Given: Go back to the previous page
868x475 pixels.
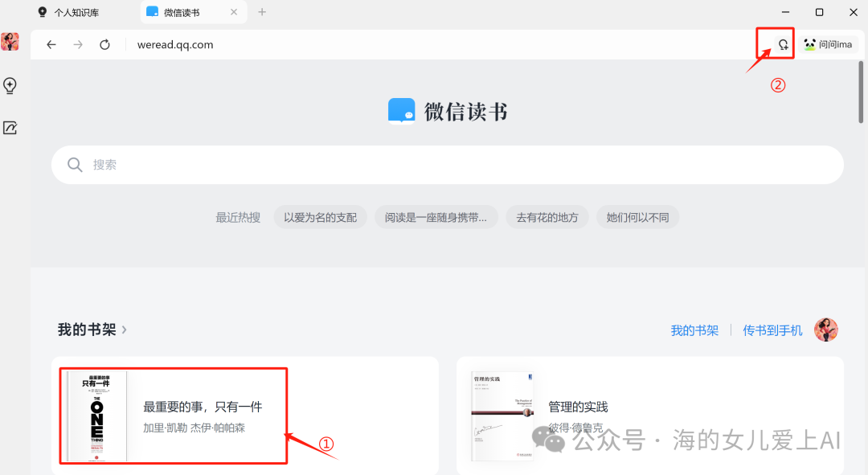Looking at the screenshot, I should (51, 44).
